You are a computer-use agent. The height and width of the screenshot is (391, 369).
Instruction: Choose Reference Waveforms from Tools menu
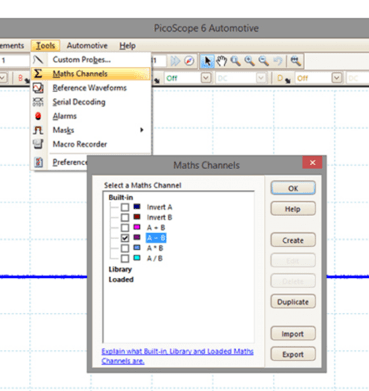pos(90,88)
